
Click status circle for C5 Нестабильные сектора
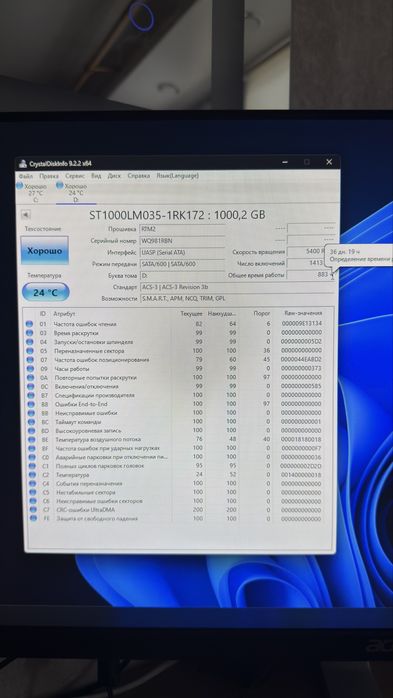pyautogui.click(x=33, y=492)
